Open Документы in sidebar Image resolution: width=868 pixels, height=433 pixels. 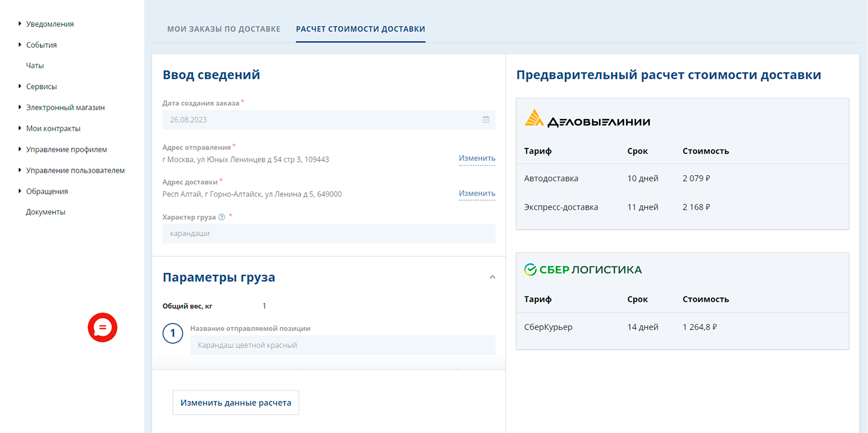(x=46, y=212)
